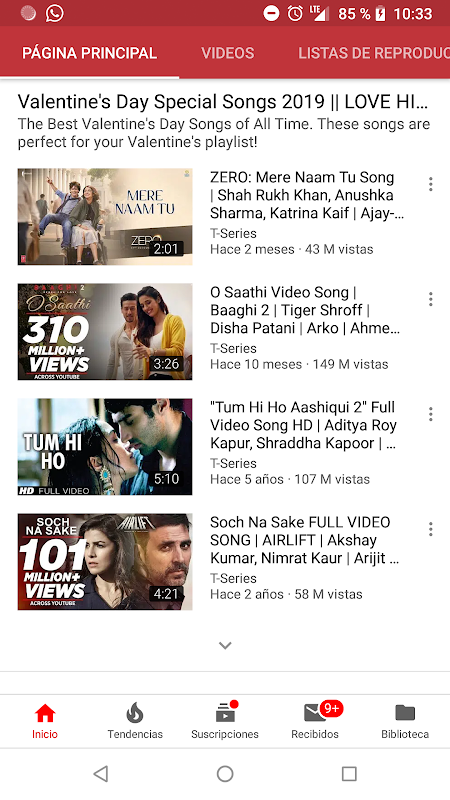450x800 pixels.
Task: Switch to the LISTAS DE REPRODUCCIÓN tab
Action: point(374,53)
